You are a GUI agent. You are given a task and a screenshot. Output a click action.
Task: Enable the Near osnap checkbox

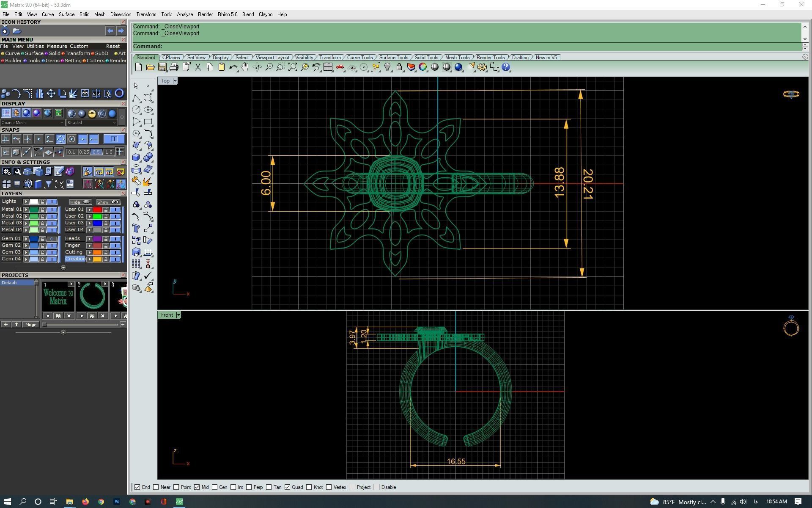(156, 487)
